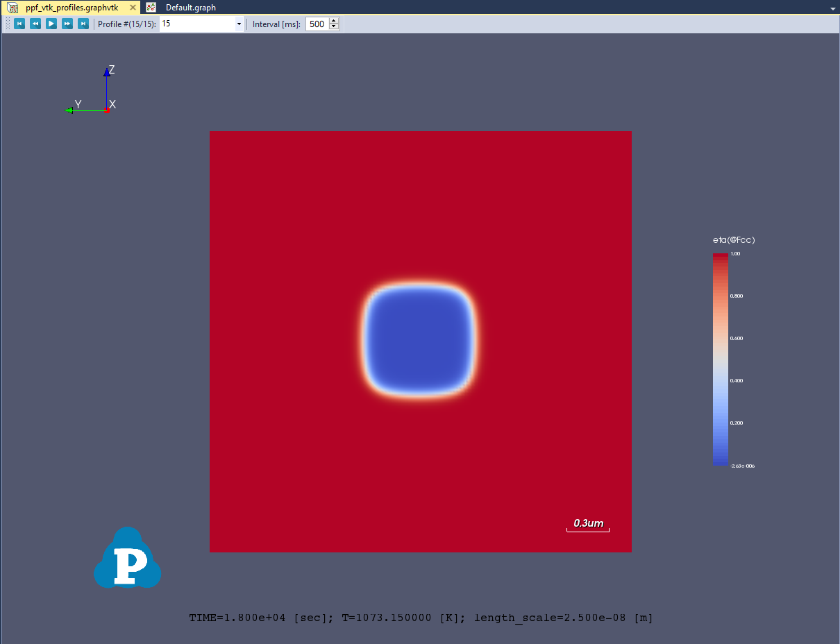Image resolution: width=840 pixels, height=644 pixels.
Task: Click the 0.3um scale bar
Action: [x=588, y=530]
